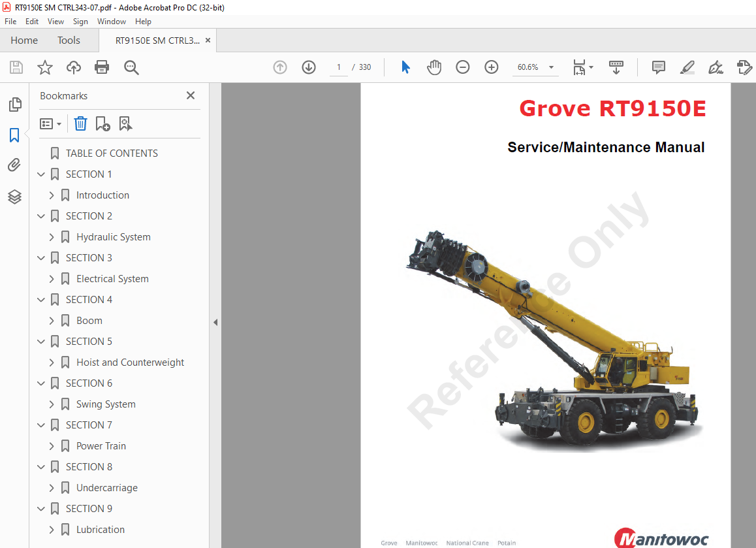Viewport: 756px width, 548px height.
Task: Click the page number input field
Action: click(339, 67)
